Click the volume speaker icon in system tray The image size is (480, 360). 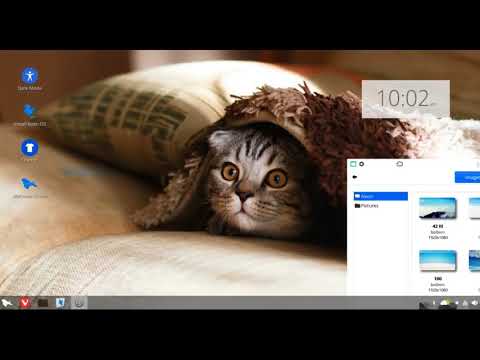(475, 303)
